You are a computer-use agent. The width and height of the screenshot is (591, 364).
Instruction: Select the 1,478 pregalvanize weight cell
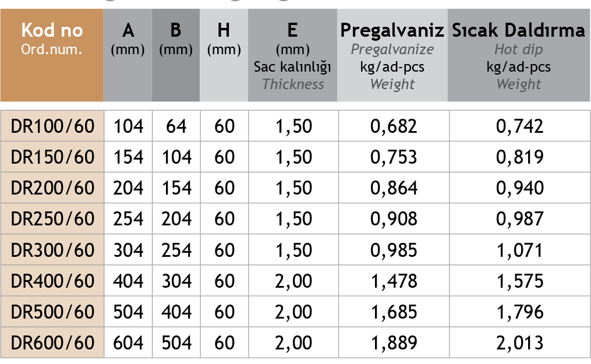(x=394, y=281)
